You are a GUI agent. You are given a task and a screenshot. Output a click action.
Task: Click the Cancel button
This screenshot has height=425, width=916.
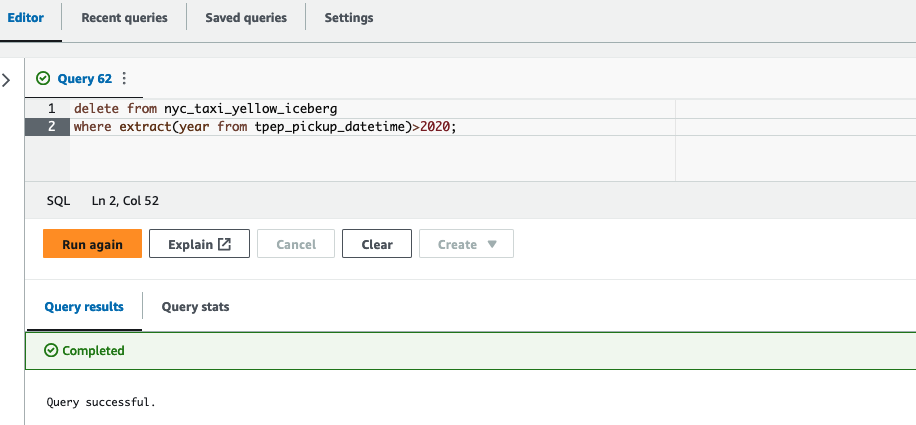click(x=296, y=244)
